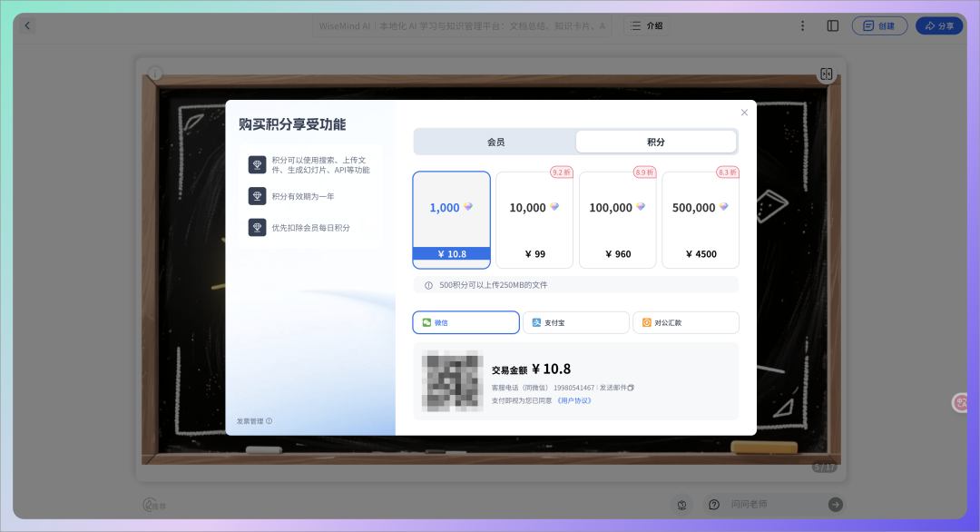Screen dimensions: 980x532
Task: Click the translate floating icon on the right edge
Action: [959, 403]
